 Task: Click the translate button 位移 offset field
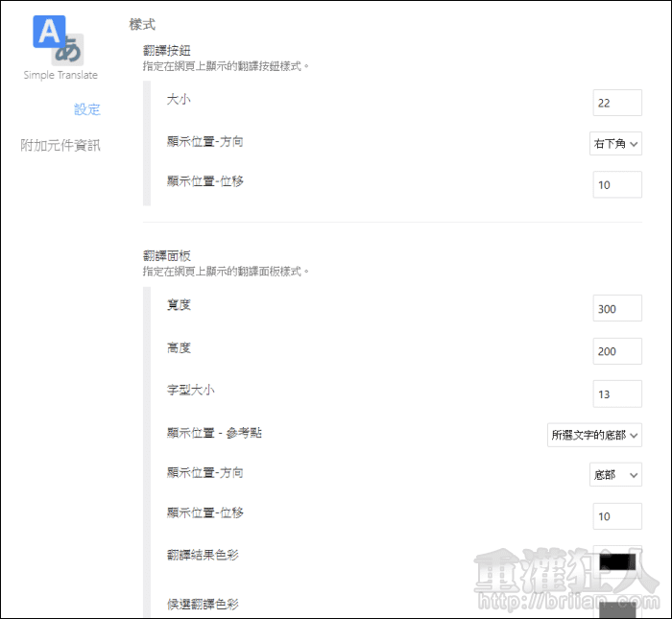click(616, 184)
